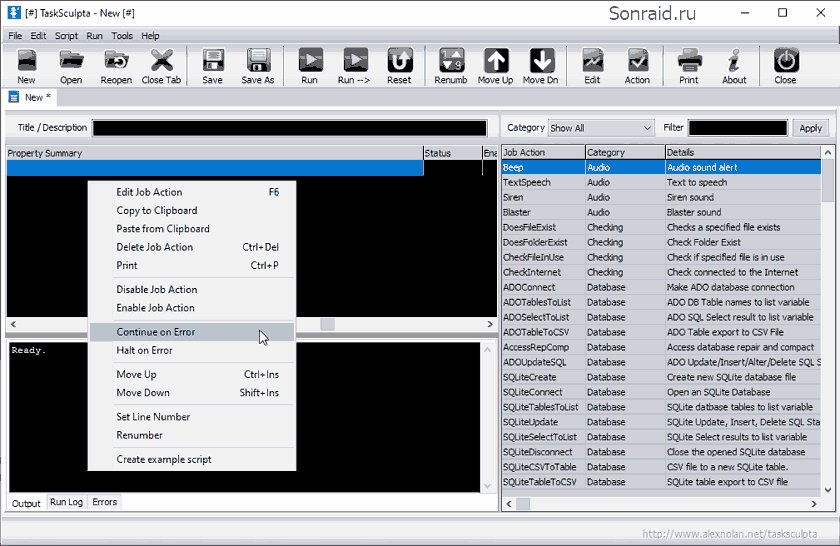Click the Print toolbar icon

click(689, 61)
